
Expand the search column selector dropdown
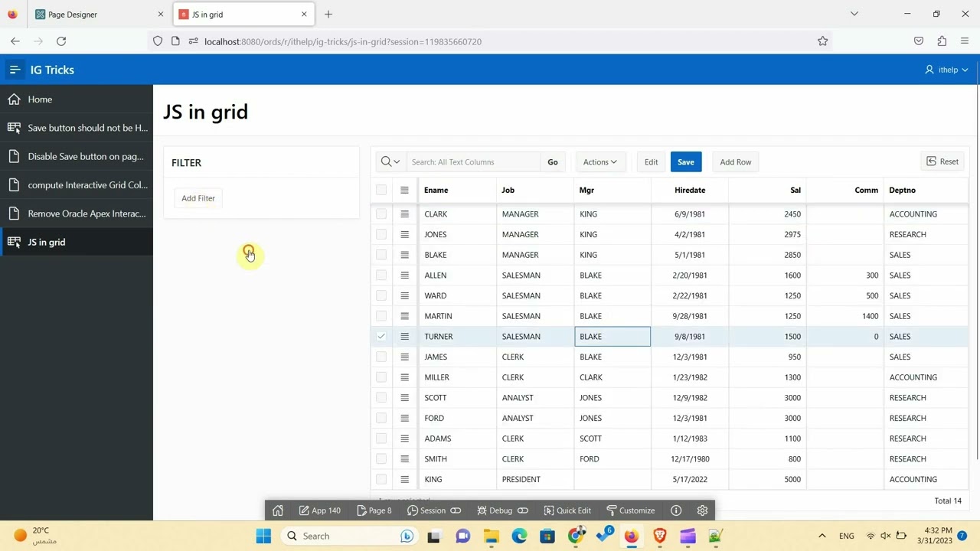pyautogui.click(x=390, y=161)
